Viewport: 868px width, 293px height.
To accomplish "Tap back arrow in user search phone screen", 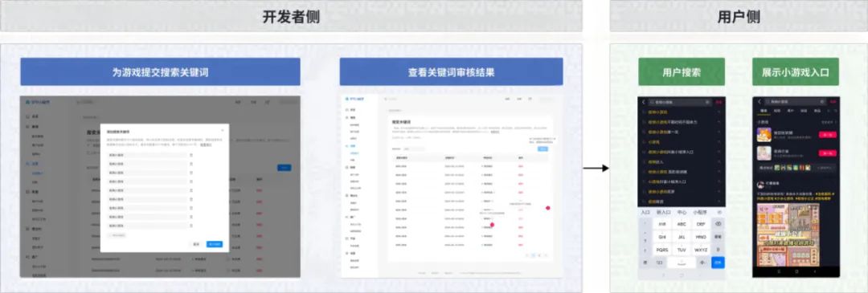I will (x=644, y=102).
